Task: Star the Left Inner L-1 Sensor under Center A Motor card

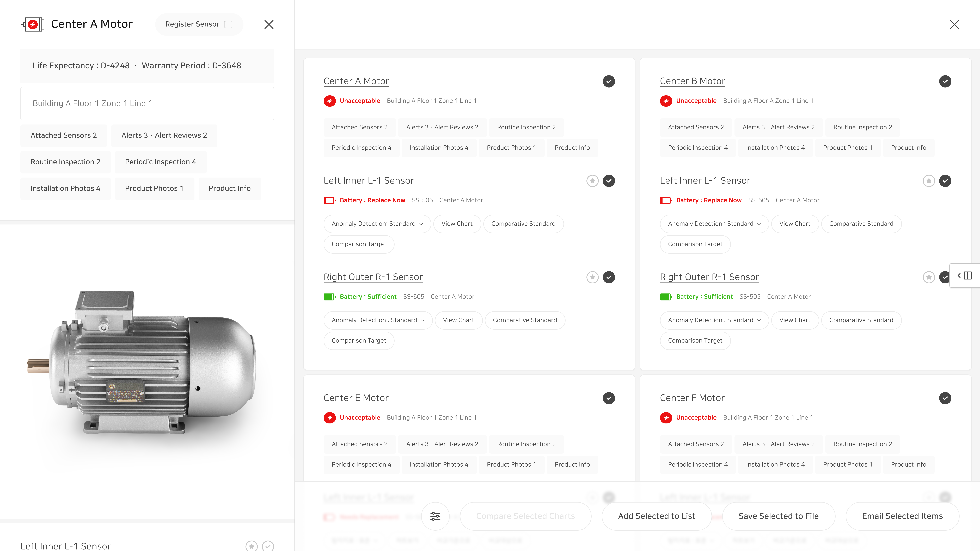Action: [x=592, y=181]
